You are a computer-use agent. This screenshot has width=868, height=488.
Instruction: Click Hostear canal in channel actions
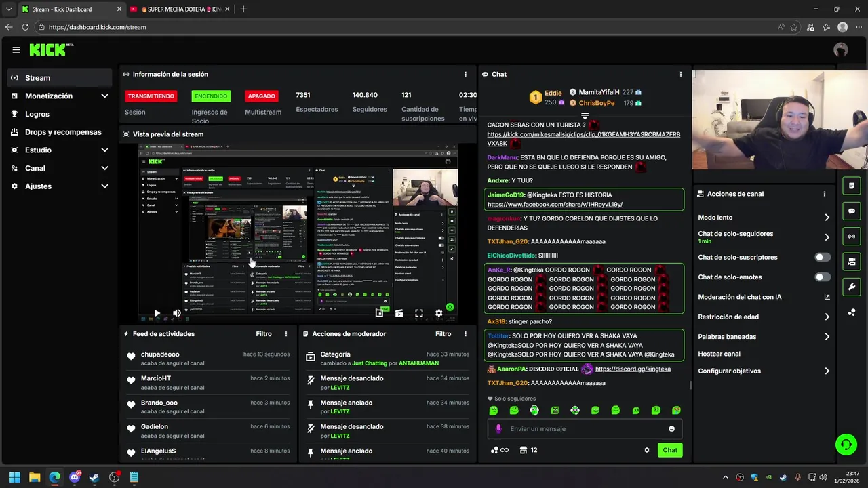(719, 354)
